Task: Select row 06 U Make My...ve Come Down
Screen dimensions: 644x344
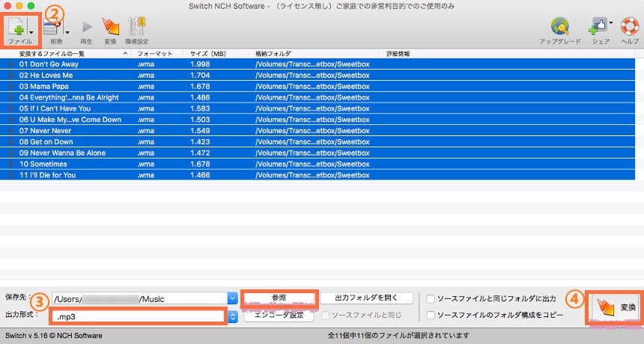Action: pyautogui.click(x=318, y=120)
